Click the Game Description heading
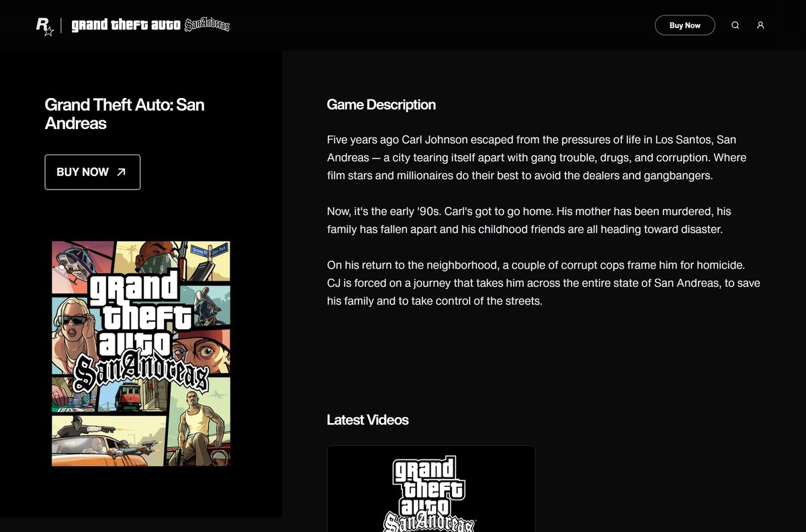This screenshot has height=532, width=806. point(381,105)
